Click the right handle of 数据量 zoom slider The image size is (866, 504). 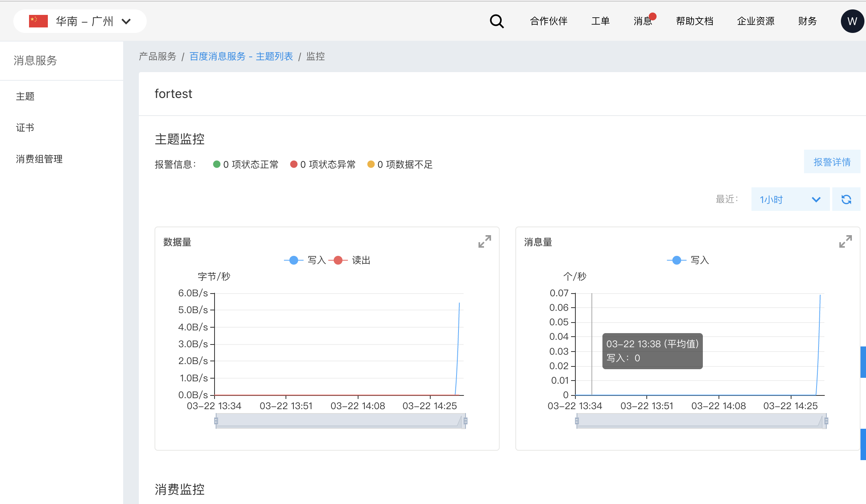466,421
